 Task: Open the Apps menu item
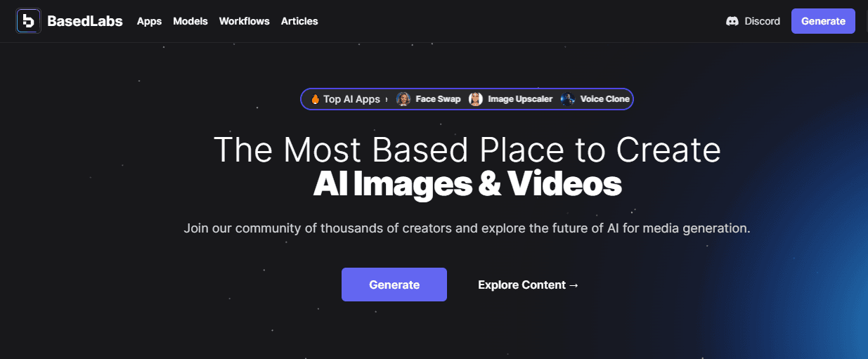149,21
